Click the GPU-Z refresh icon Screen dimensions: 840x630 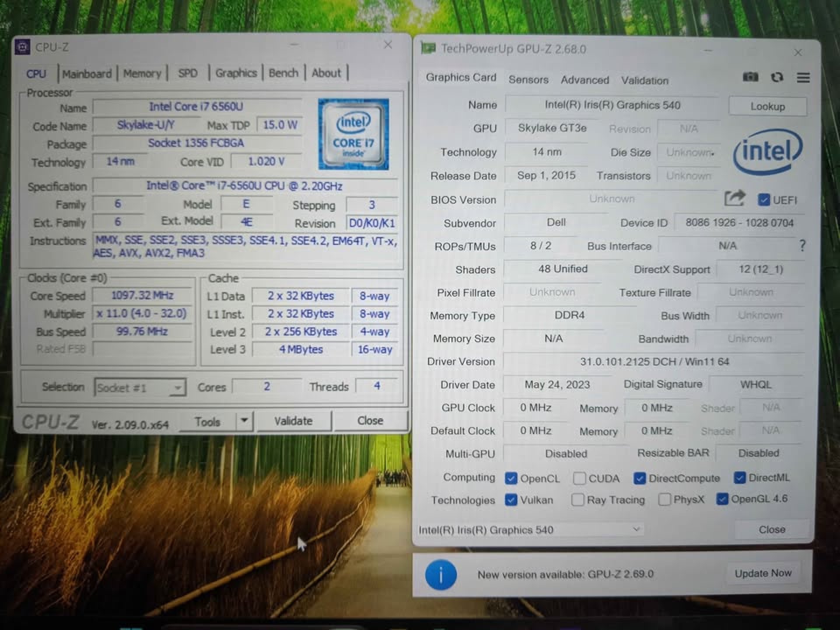pos(777,77)
